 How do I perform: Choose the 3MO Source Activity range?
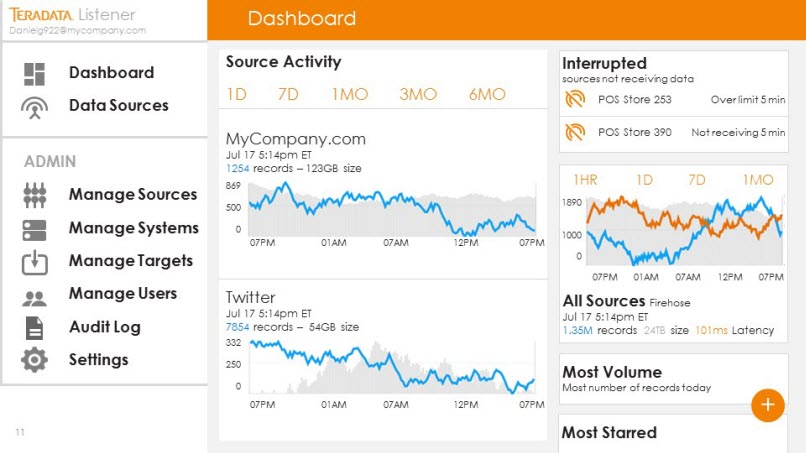coord(418,95)
